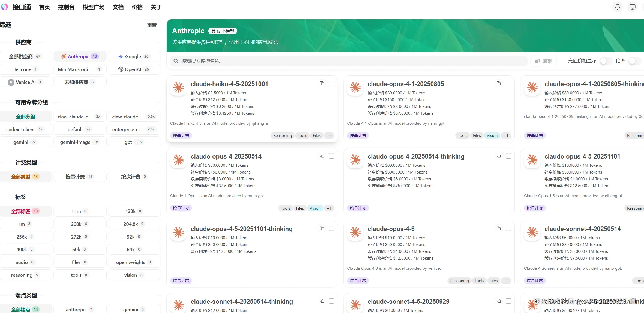Click the 接口通 logo icon
This screenshot has height=313, width=644.
pyautogui.click(x=4, y=7)
